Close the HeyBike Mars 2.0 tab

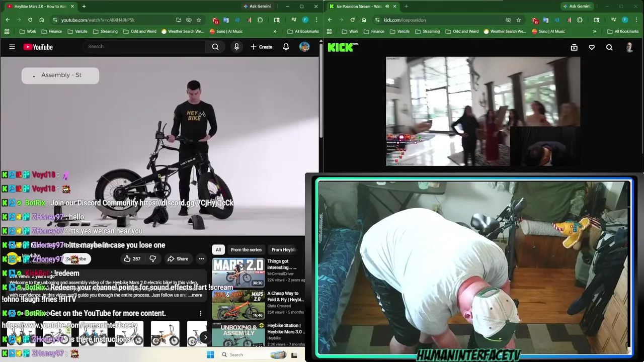pos(72,6)
